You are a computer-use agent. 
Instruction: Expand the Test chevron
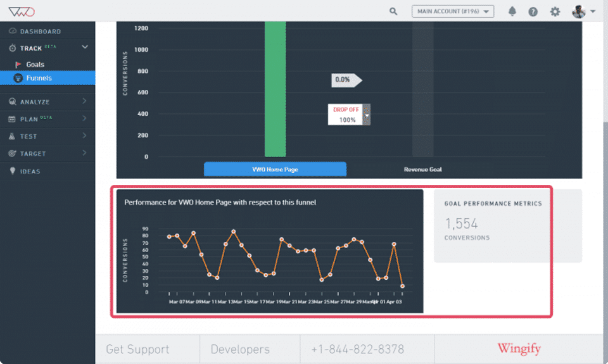pos(84,135)
